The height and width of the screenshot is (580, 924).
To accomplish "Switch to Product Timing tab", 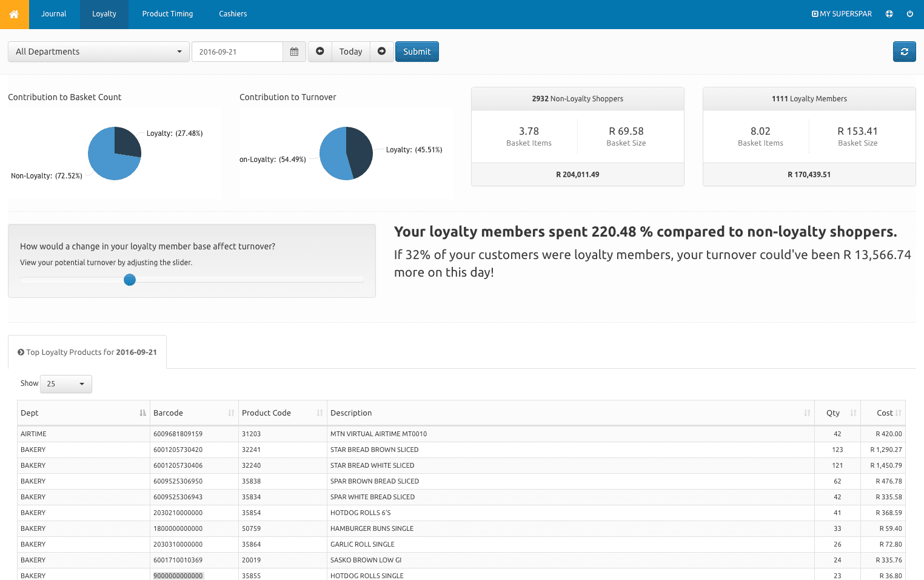I will pyautogui.click(x=167, y=14).
